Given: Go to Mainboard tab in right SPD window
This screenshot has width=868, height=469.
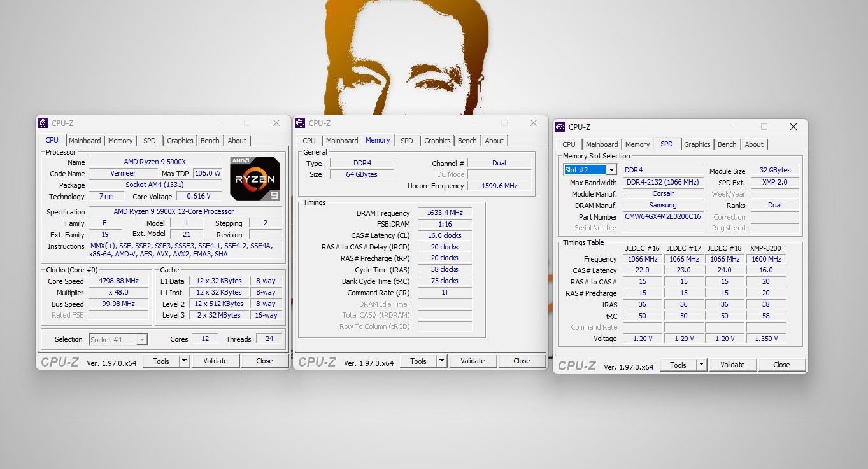Looking at the screenshot, I should pyautogui.click(x=602, y=144).
